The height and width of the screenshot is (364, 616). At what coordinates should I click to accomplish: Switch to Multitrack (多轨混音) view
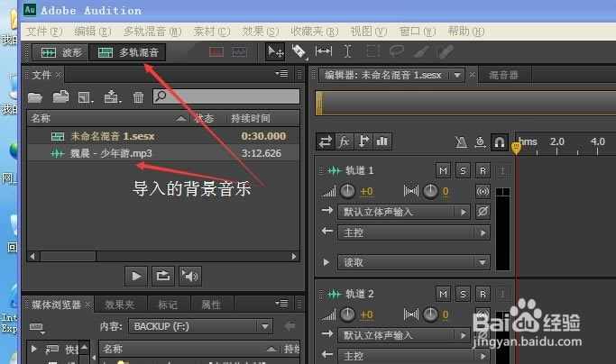pos(128,52)
